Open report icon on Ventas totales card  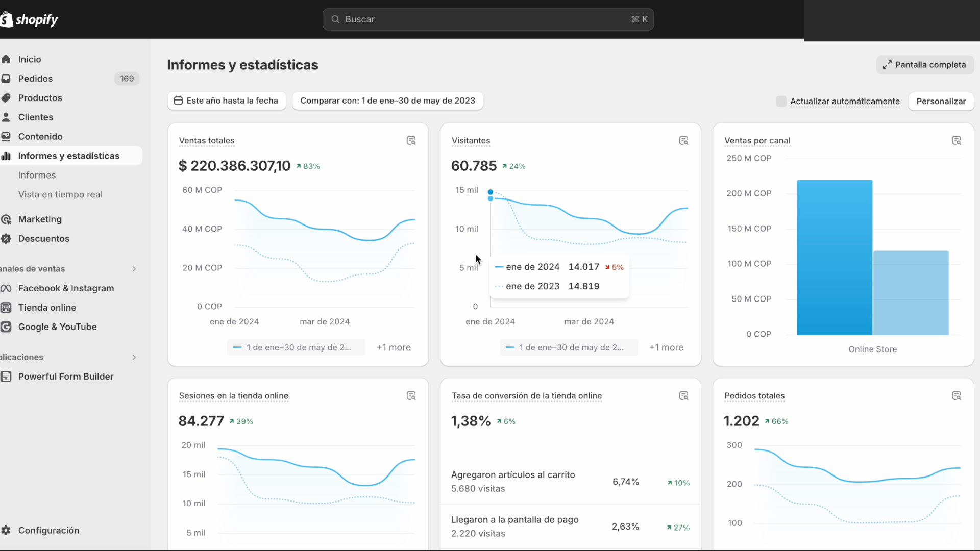[x=411, y=141]
